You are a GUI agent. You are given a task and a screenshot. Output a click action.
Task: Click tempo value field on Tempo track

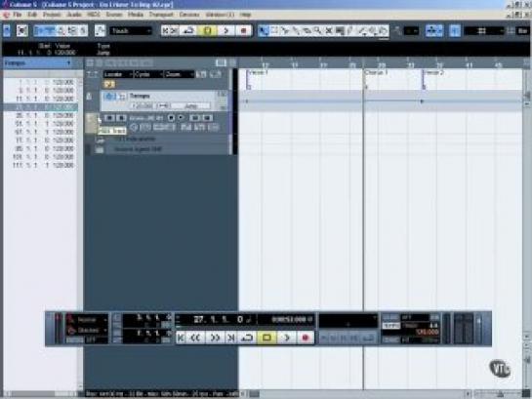coord(143,106)
